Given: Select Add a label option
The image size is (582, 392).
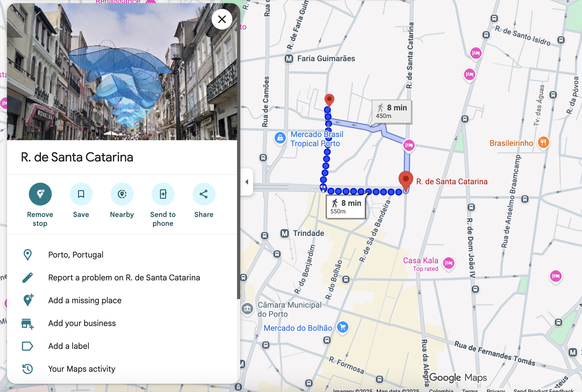Looking at the screenshot, I should pos(69,346).
